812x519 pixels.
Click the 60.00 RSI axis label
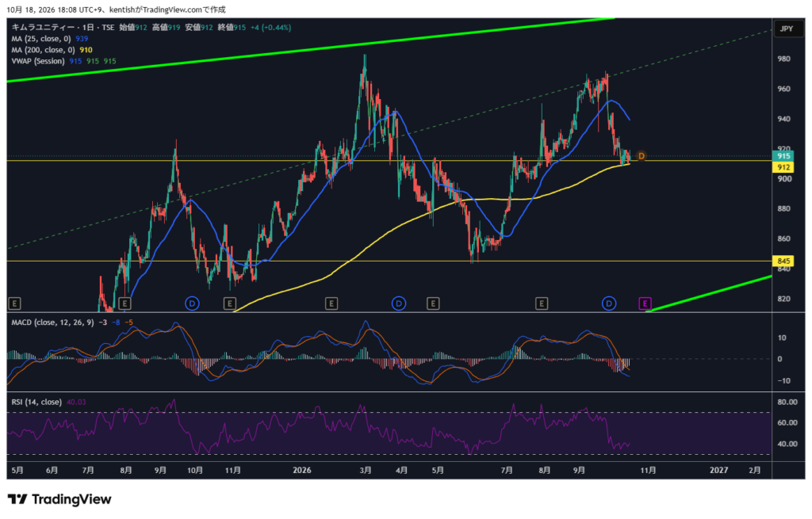[x=787, y=423]
